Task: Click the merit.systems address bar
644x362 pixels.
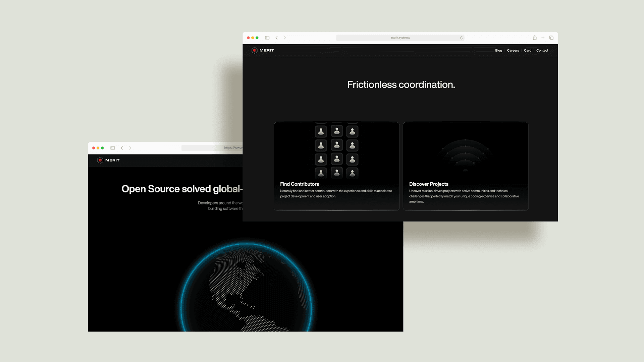Action: coord(400,38)
